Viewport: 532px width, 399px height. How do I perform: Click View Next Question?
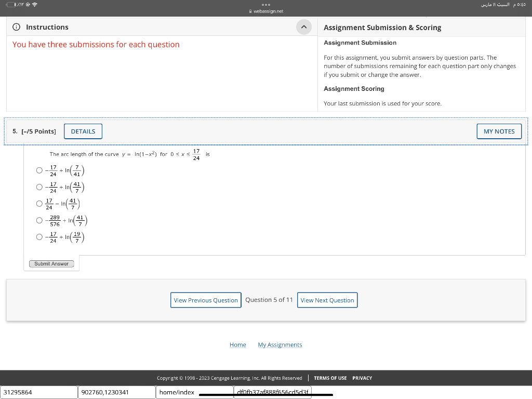coord(327,300)
